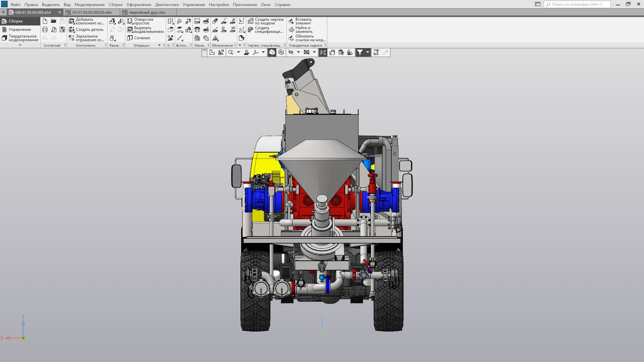Switch to the Аварийный душ.cdw tab

coord(147,12)
